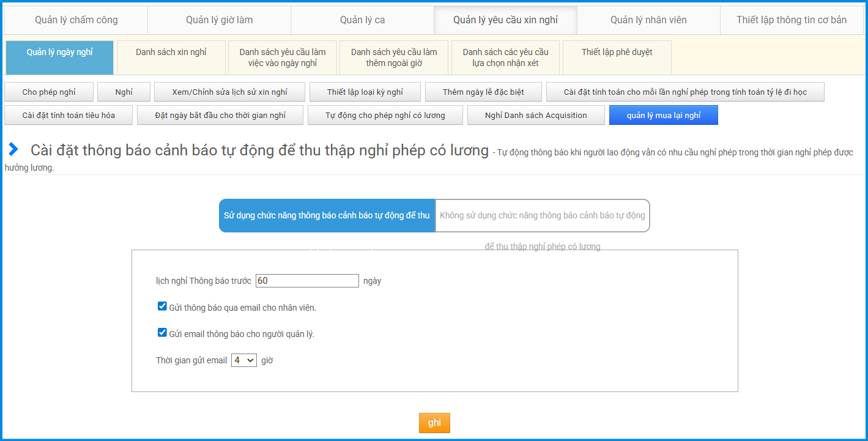Click 'Xem/Chỉnh sửa lịch sử xin nghỉ'

[x=229, y=92]
